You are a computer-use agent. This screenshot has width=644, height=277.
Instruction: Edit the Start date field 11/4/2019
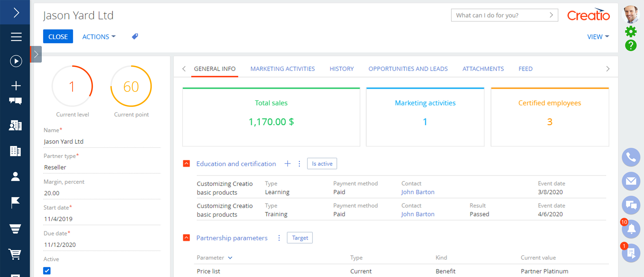coord(102,219)
